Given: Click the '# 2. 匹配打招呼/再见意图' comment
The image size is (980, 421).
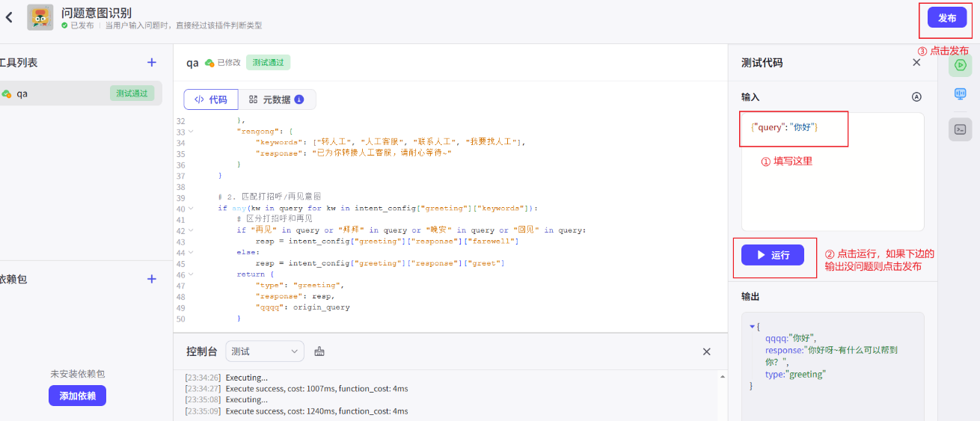Looking at the screenshot, I should [270, 197].
